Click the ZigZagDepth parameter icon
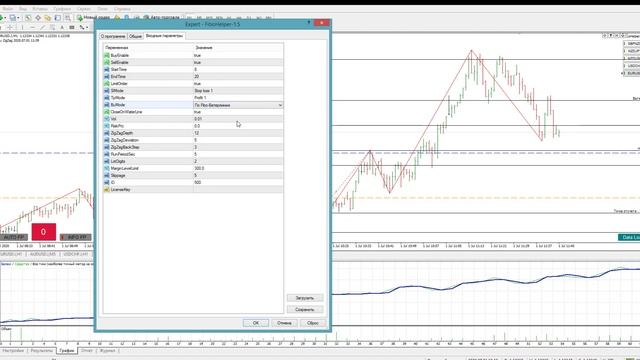Viewport: 640px width, 360px height. pos(107,133)
